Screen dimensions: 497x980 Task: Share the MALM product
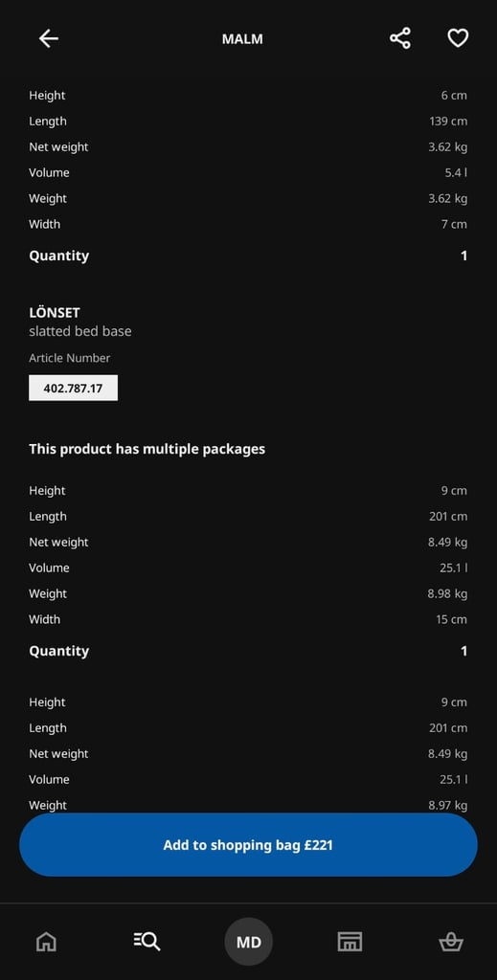pyautogui.click(x=400, y=38)
